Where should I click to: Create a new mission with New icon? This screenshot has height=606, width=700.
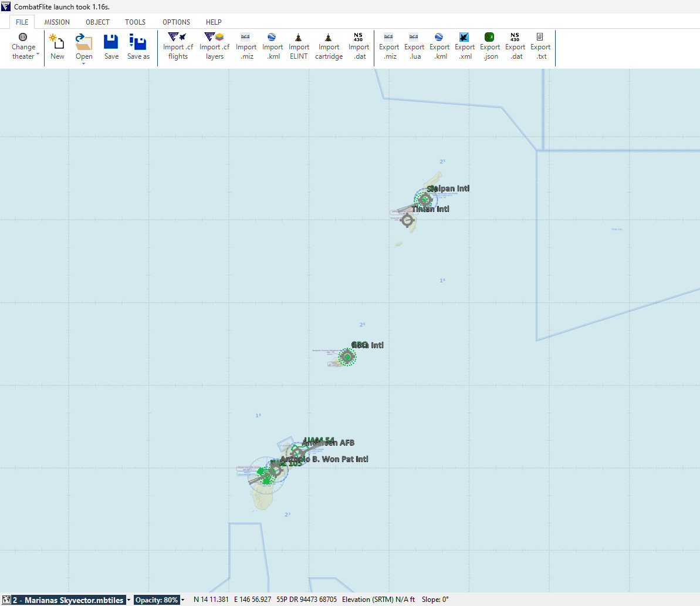point(57,42)
